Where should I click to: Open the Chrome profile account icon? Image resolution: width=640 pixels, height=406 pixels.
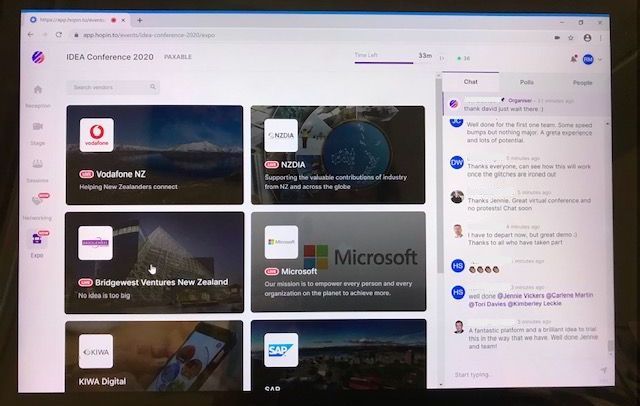point(587,38)
